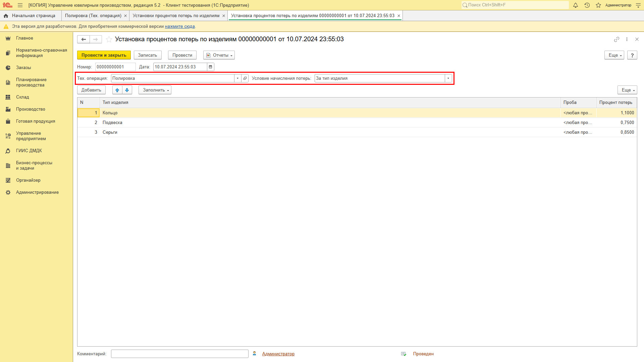
Task: Sort by Процент потерь column header
Action: (616, 103)
